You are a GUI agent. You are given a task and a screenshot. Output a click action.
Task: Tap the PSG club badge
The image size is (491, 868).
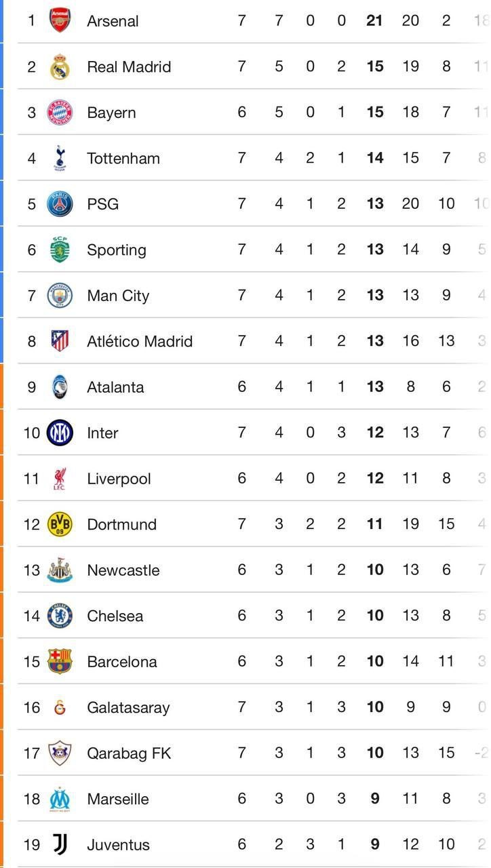[60, 203]
